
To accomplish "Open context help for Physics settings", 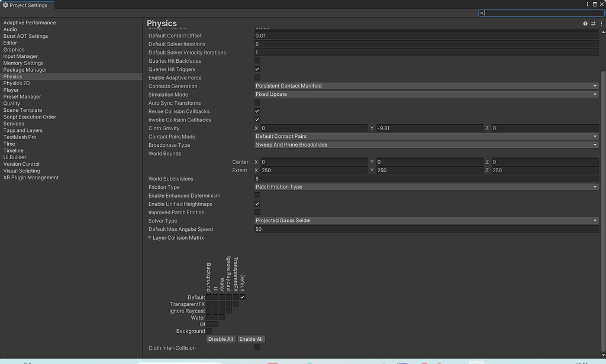I will point(585,24).
